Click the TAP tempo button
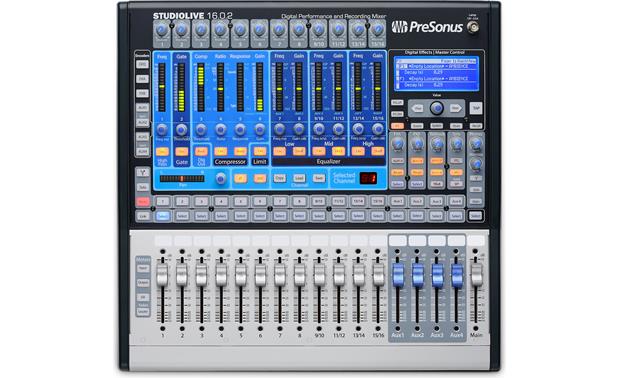Image resolution: width=620 pixels, height=378 pixels. click(x=476, y=108)
